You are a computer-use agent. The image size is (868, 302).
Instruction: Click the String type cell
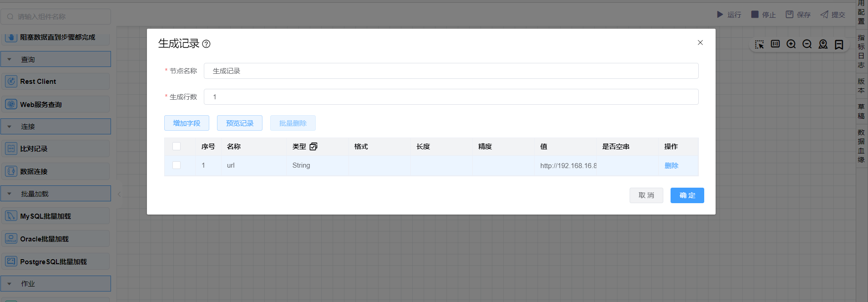pos(318,165)
